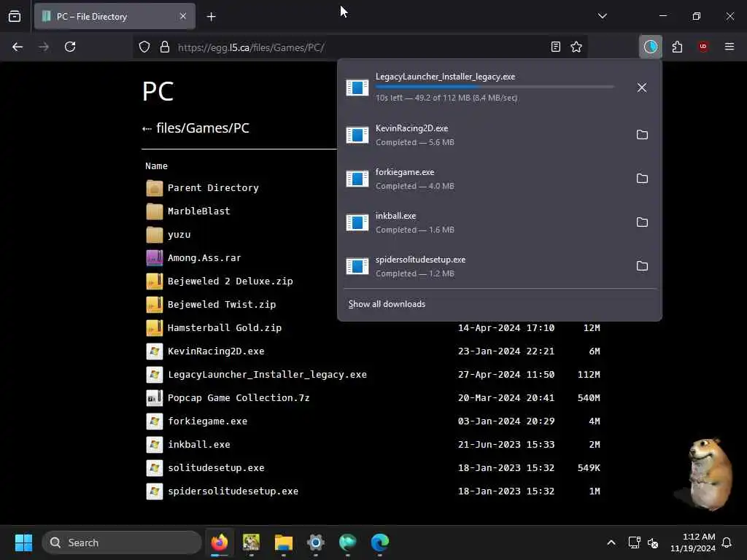Viewport: 747px width, 560px height.
Task: Download Popcap Game Collection.7z
Action: click(239, 397)
